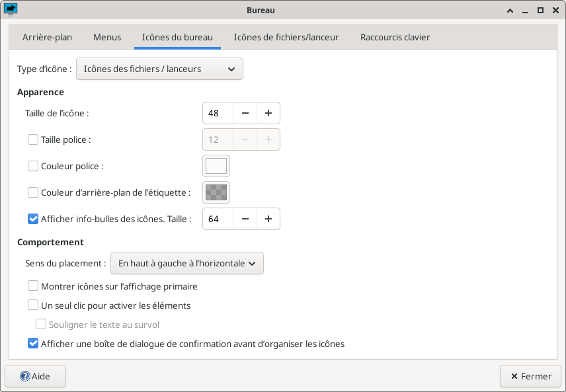Expand the Sens du placement dropdown
566x392 pixels.
[x=186, y=263]
